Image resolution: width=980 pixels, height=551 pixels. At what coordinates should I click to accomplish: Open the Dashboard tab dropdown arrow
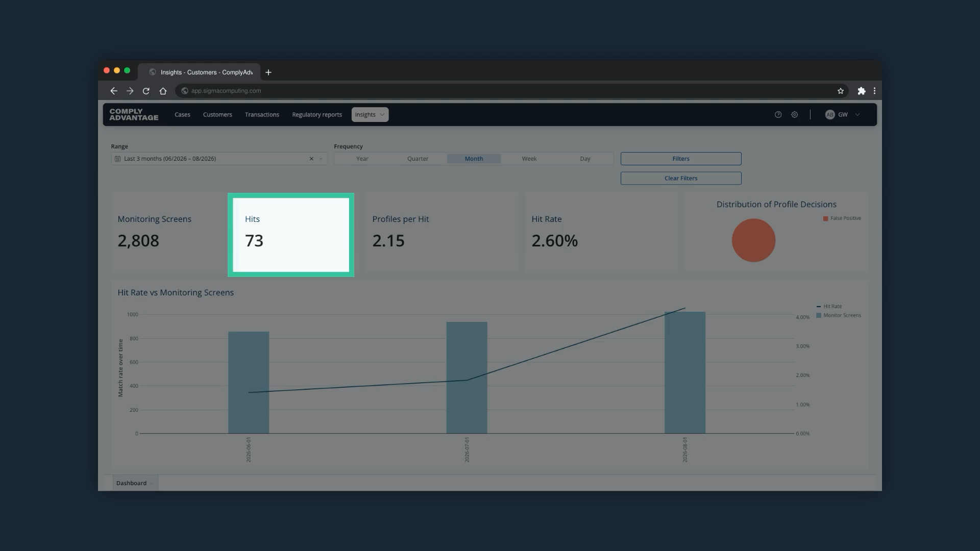coord(152,483)
